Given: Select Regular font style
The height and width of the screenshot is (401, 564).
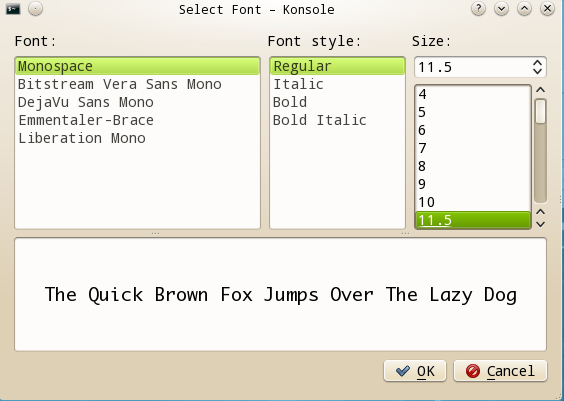Looking at the screenshot, I should 337,66.
